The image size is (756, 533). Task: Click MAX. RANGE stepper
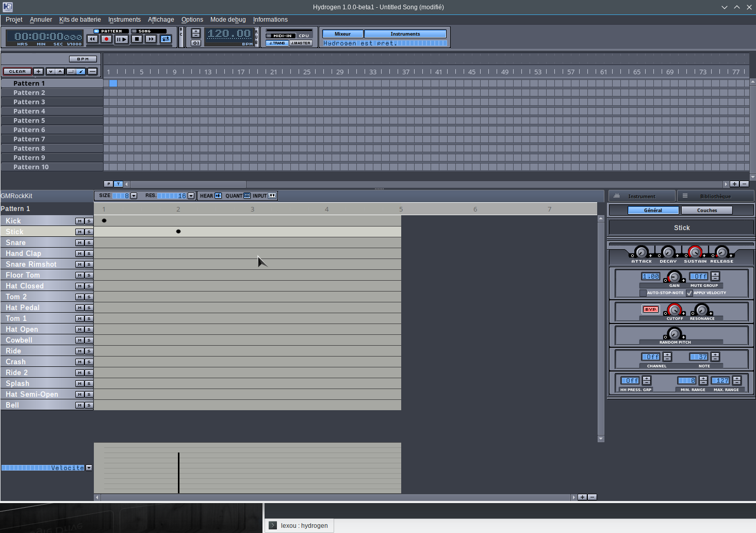coord(737,381)
